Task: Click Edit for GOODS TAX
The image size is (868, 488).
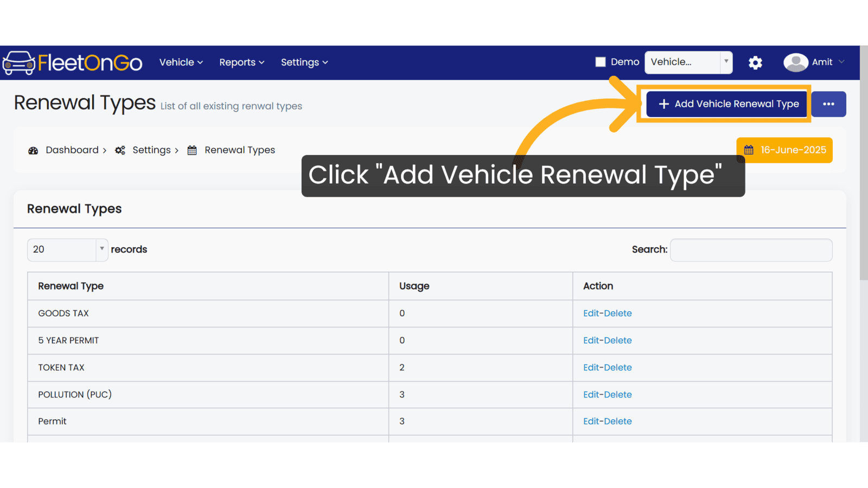Action: pyautogui.click(x=591, y=313)
